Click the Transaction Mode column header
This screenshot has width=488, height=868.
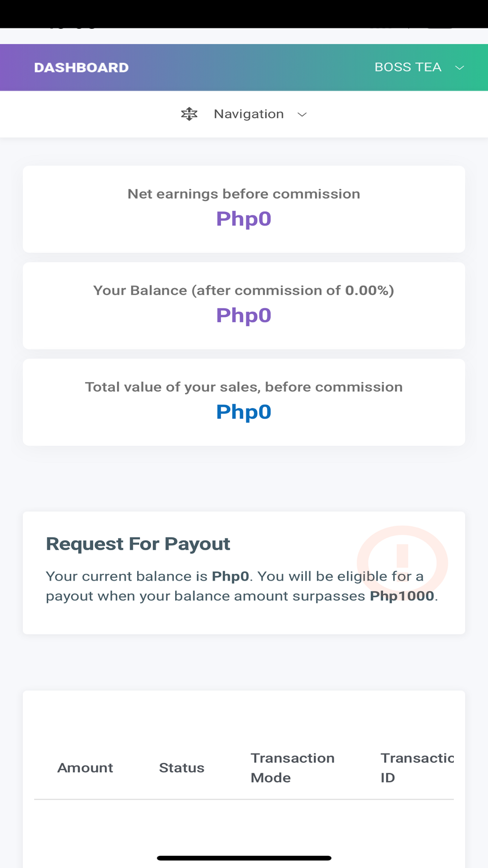(293, 768)
